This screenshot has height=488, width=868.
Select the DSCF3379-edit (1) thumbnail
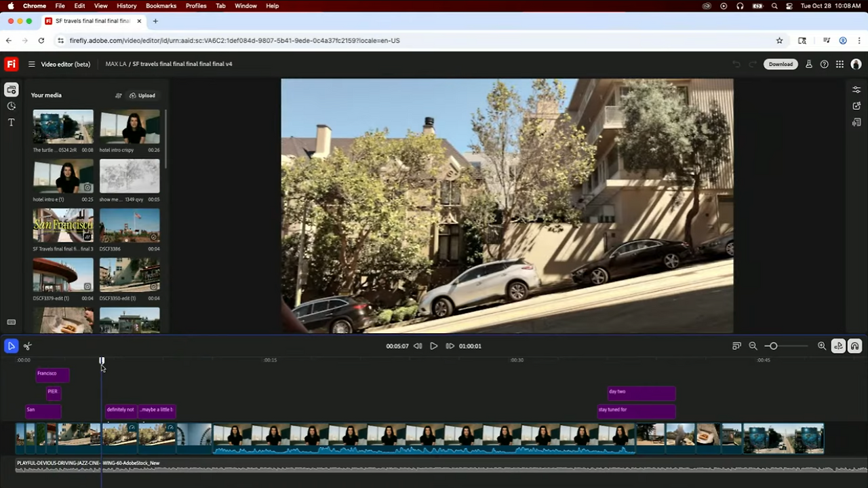63,275
